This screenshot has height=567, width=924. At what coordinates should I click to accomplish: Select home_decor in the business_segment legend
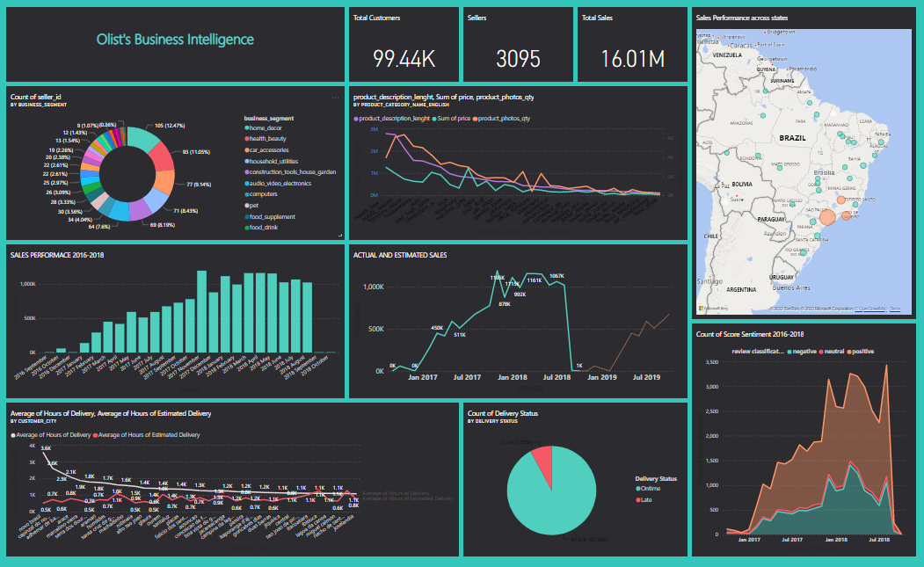point(264,127)
